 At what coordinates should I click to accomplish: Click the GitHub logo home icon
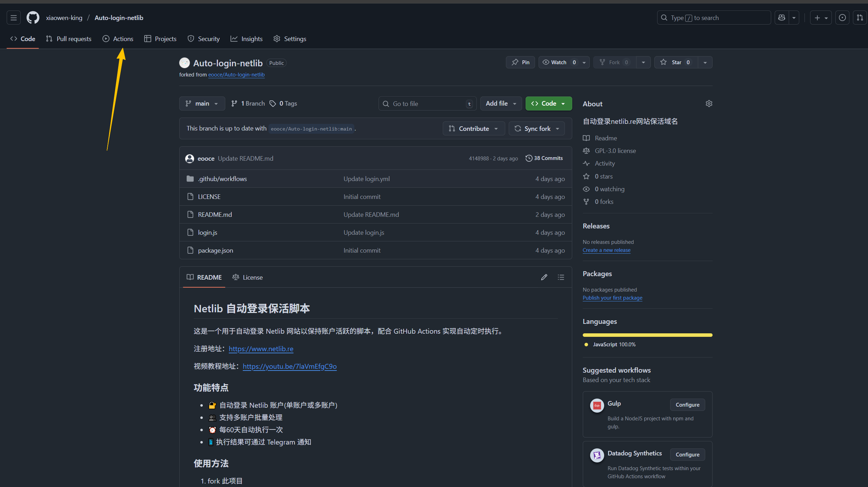33,18
